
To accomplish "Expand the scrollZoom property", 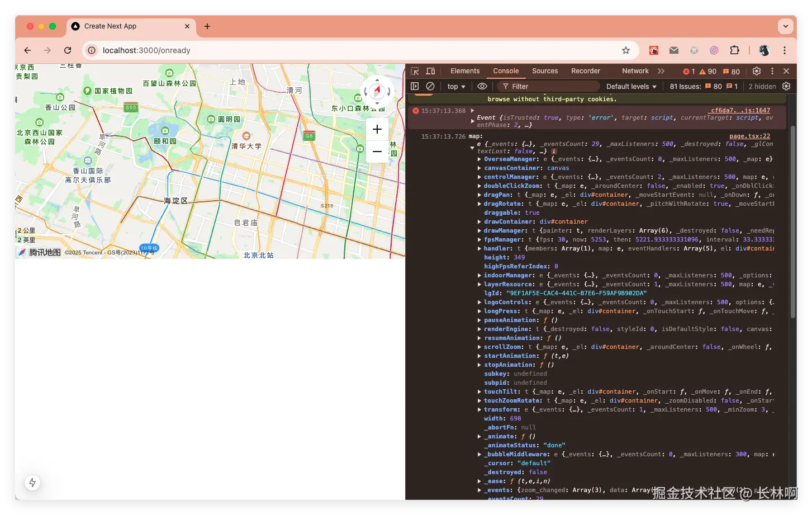I will [x=479, y=347].
